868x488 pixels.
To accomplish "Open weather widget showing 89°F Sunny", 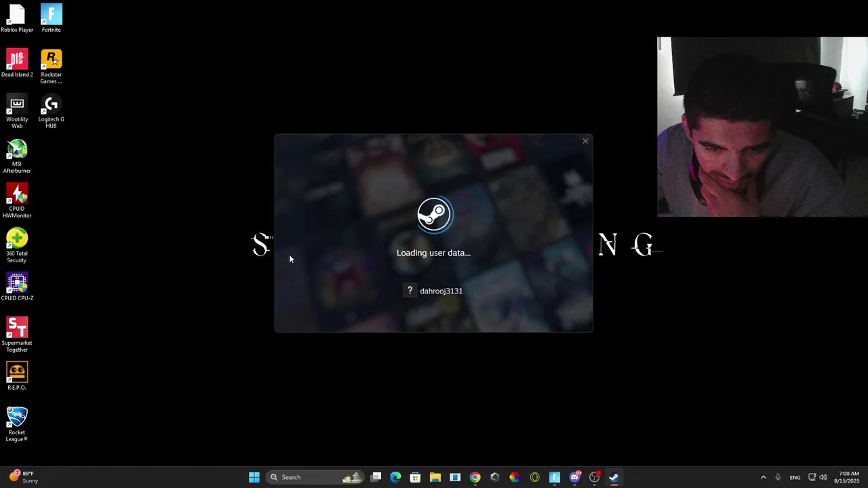I will tap(24, 477).
